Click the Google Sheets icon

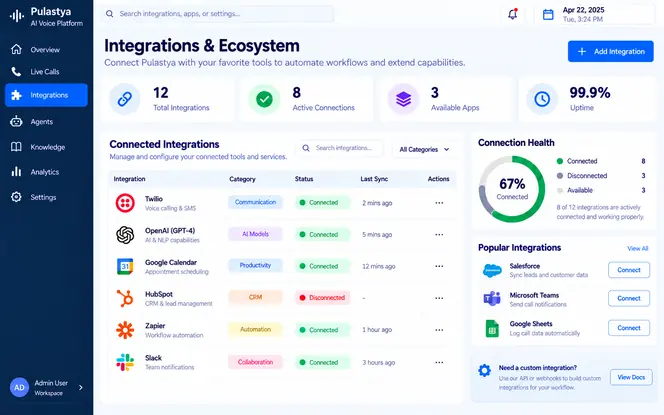[492, 328]
